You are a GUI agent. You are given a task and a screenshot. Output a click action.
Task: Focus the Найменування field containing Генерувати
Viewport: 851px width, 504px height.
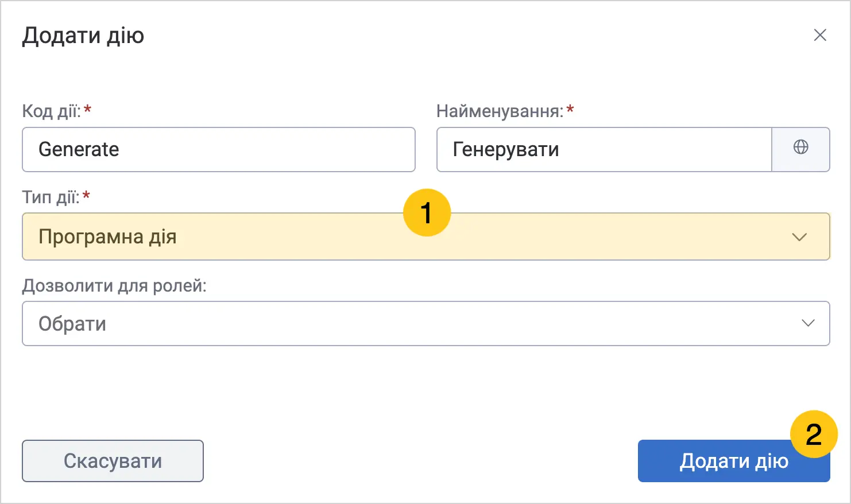coord(604,149)
